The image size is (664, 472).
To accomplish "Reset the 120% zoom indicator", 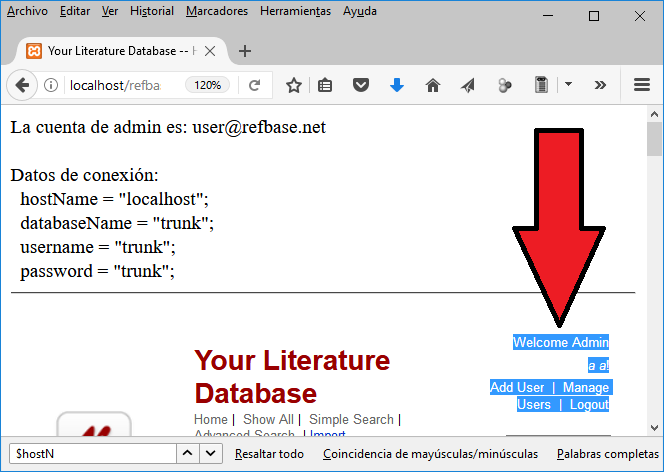I will pyautogui.click(x=208, y=85).
